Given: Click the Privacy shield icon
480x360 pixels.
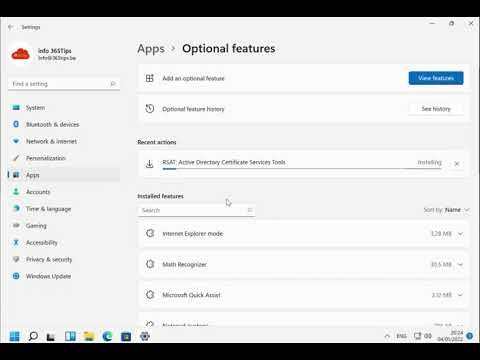Looking at the screenshot, I should [x=16, y=259].
